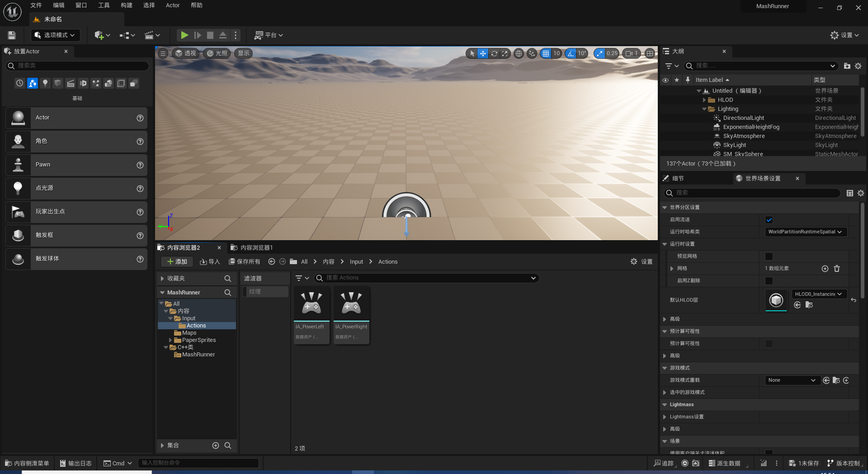The image size is (868, 474).
Task: Click the 透视 perspective view button
Action: click(186, 53)
